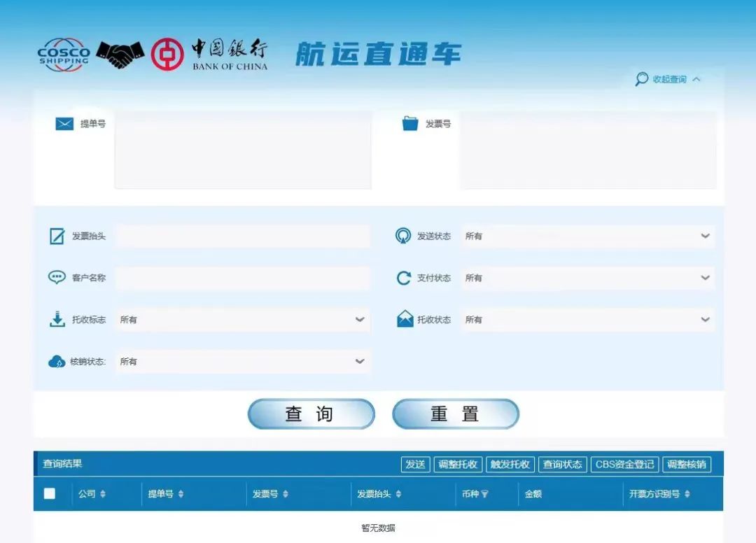This screenshot has height=543, width=756.
Task: Click the 调整托收 button in results toolbar
Action: 458,465
